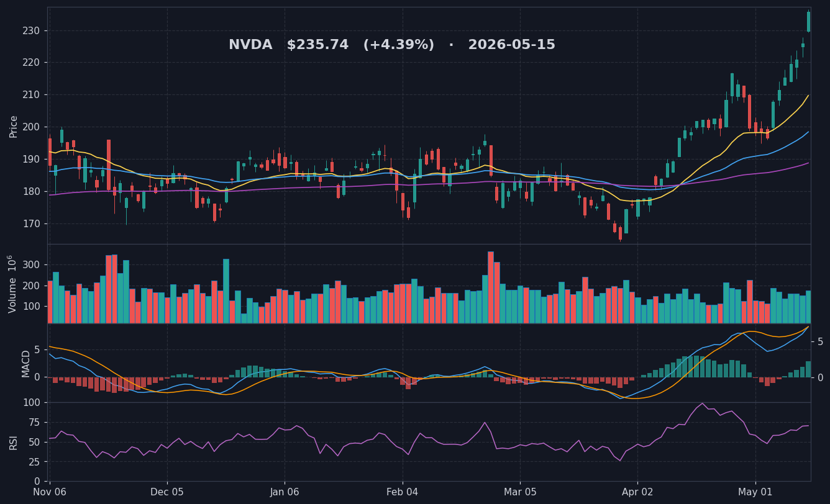This screenshot has width=830, height=504.
Task: Click the Jan 06 date tick
Action: [285, 492]
